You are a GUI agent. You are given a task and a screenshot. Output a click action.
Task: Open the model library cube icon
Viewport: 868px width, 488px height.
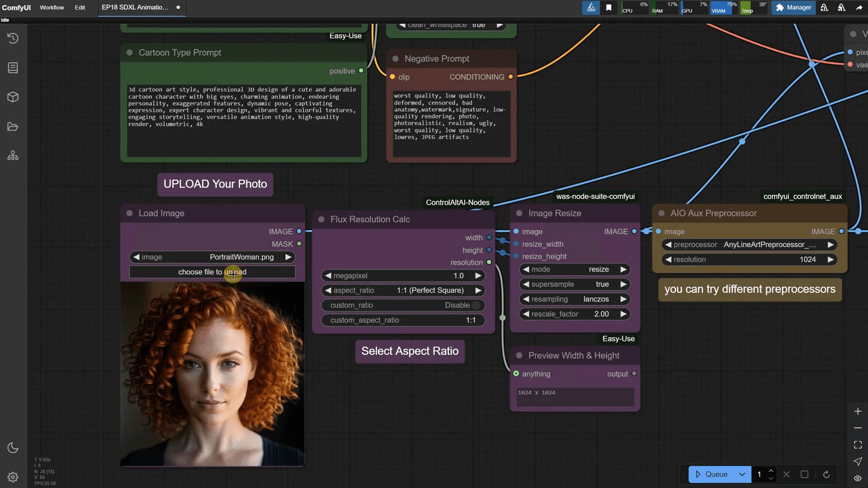(x=13, y=97)
